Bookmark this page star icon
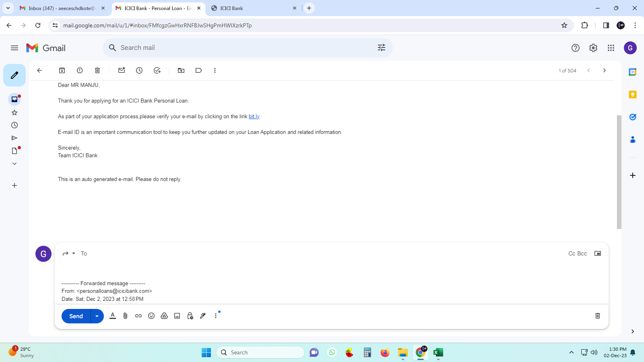 click(x=564, y=25)
